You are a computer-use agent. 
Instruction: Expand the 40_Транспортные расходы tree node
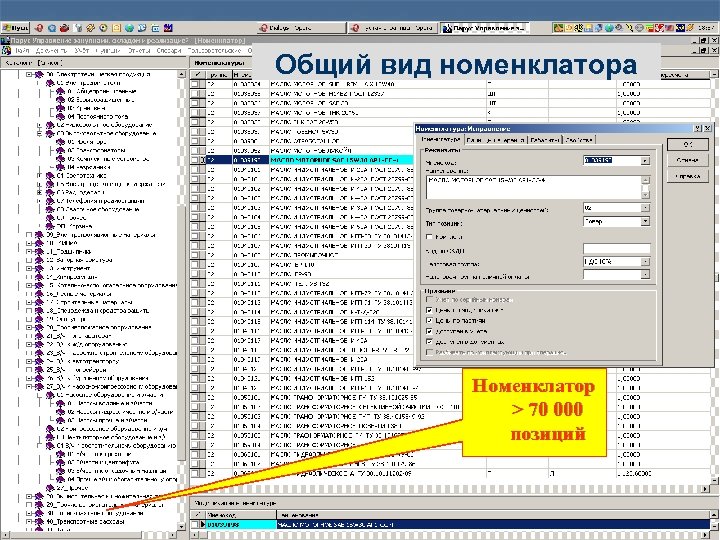pos(29,522)
